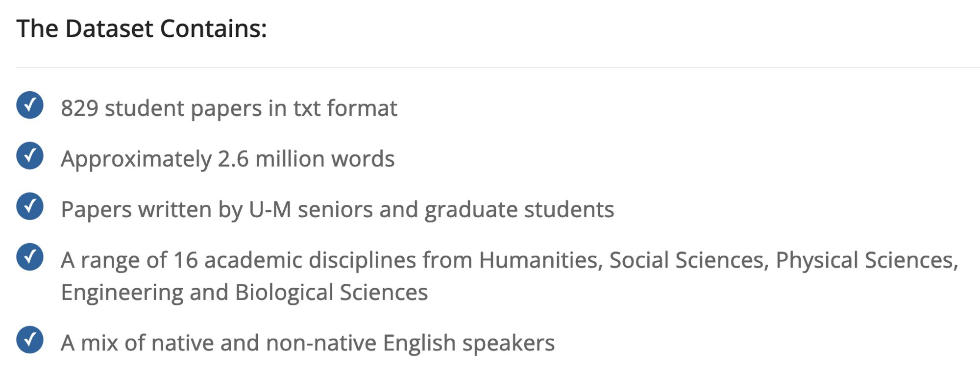Click the checkmark icon beside 829 student papers
980x373 pixels.
[x=30, y=105]
